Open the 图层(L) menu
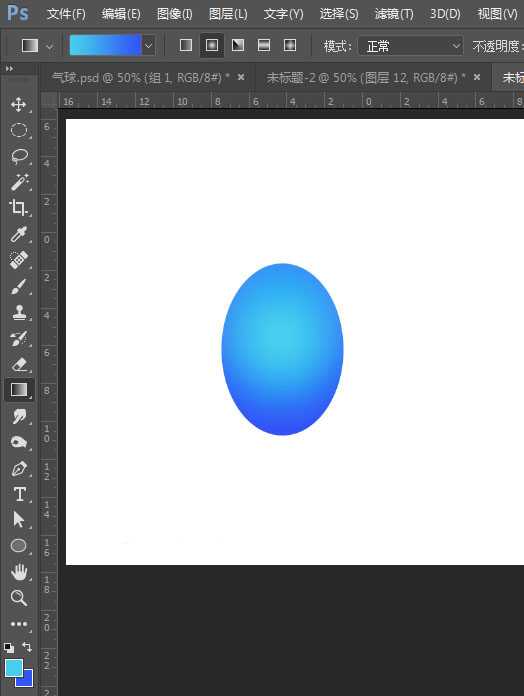The height and width of the screenshot is (696, 524). (x=229, y=14)
